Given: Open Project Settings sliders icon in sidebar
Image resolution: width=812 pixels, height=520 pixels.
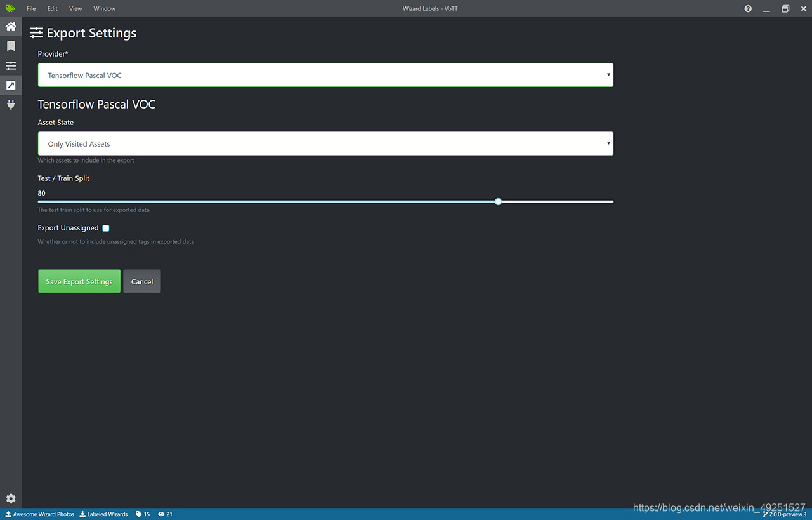Looking at the screenshot, I should coord(11,66).
